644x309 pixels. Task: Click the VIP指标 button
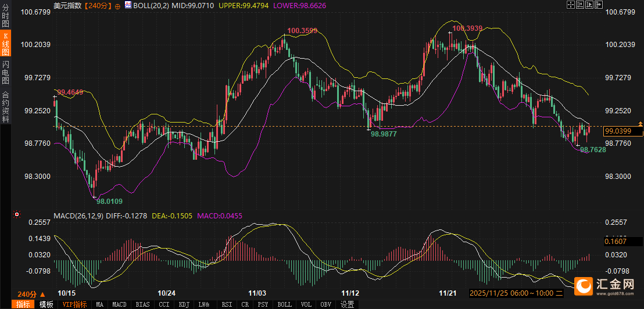74,304
